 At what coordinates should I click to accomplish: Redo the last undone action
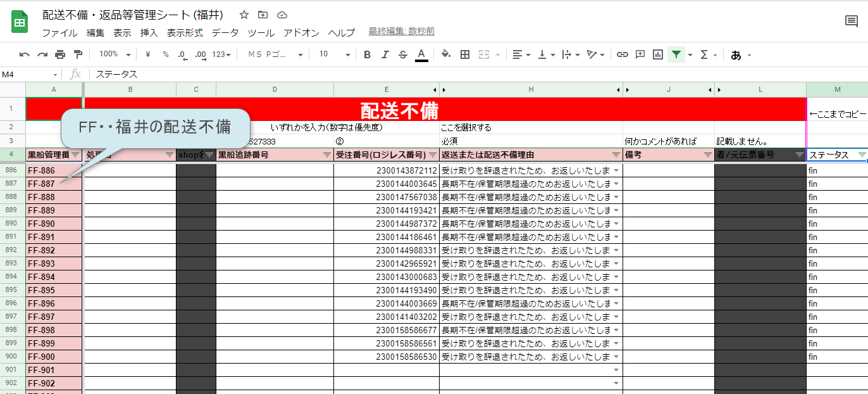42,54
